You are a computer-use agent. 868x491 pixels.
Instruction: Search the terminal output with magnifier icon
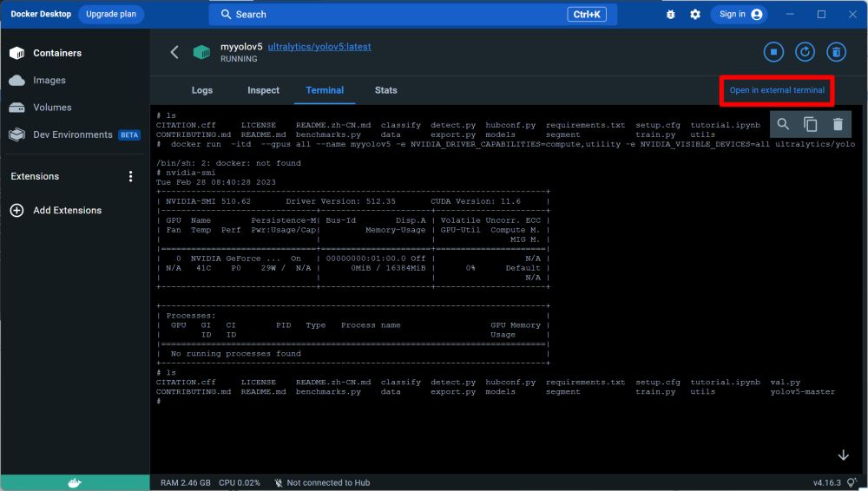tap(783, 124)
